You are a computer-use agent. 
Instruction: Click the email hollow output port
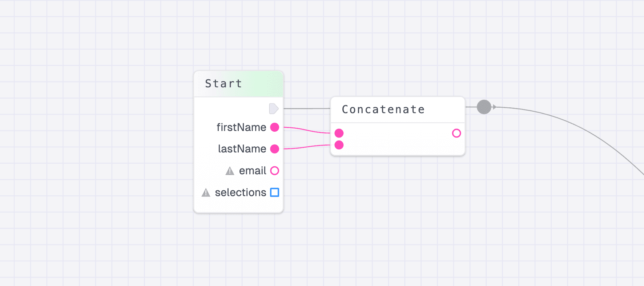pyautogui.click(x=275, y=171)
